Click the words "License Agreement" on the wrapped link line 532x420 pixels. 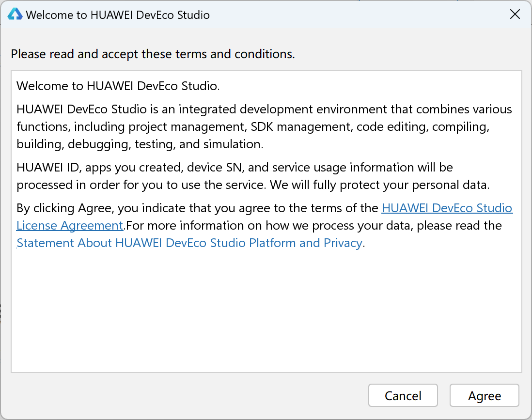[x=70, y=226]
